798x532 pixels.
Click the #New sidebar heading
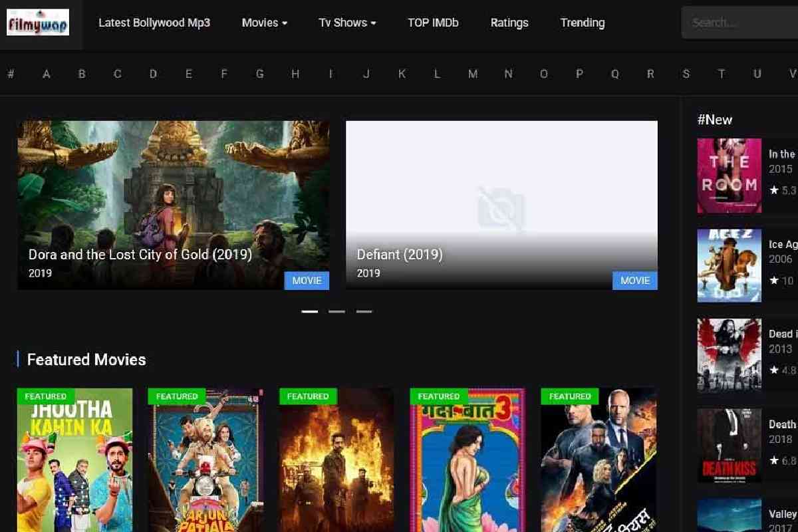[x=715, y=120]
